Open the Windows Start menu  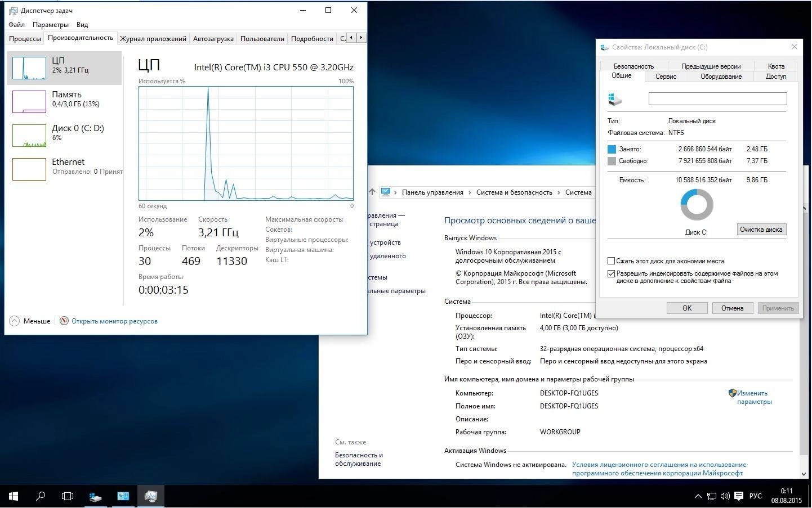[14, 496]
